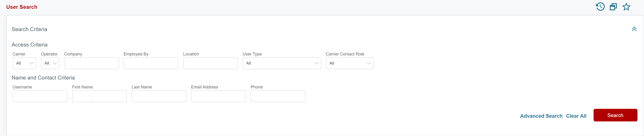
Task: Open the Carrier Contact Role dropdown
Action: pyautogui.click(x=349, y=63)
